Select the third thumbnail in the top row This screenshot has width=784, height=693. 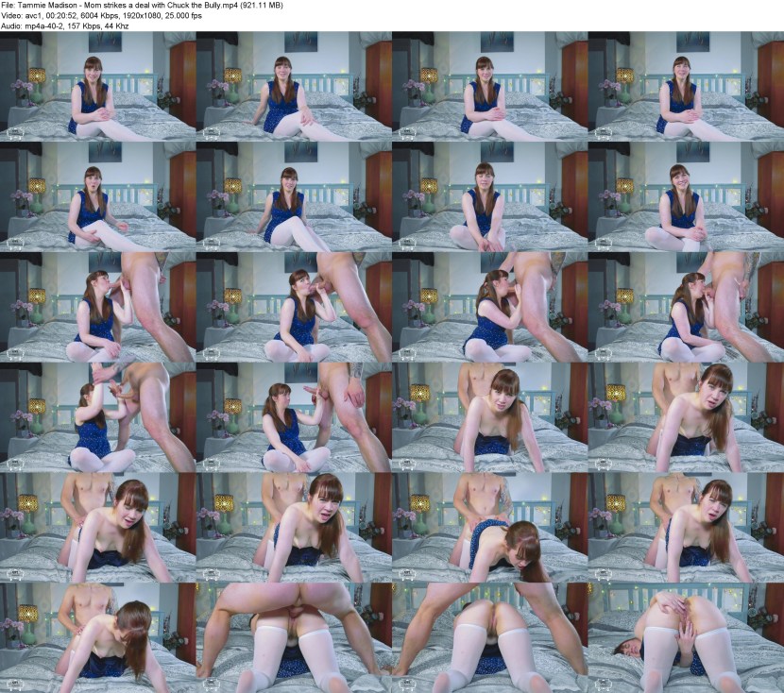(x=489, y=86)
